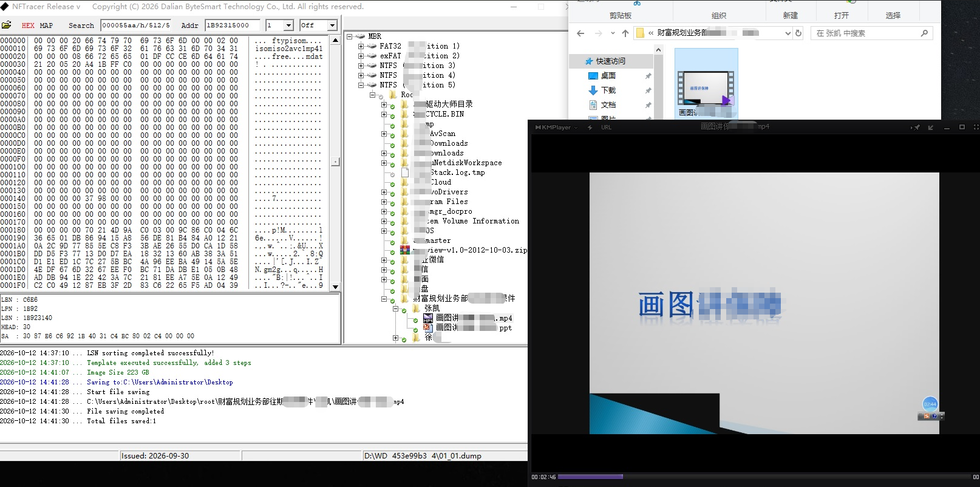This screenshot has width=980, height=487.
Task: Click the Stack.log.tmp document icon
Action: [x=405, y=172]
